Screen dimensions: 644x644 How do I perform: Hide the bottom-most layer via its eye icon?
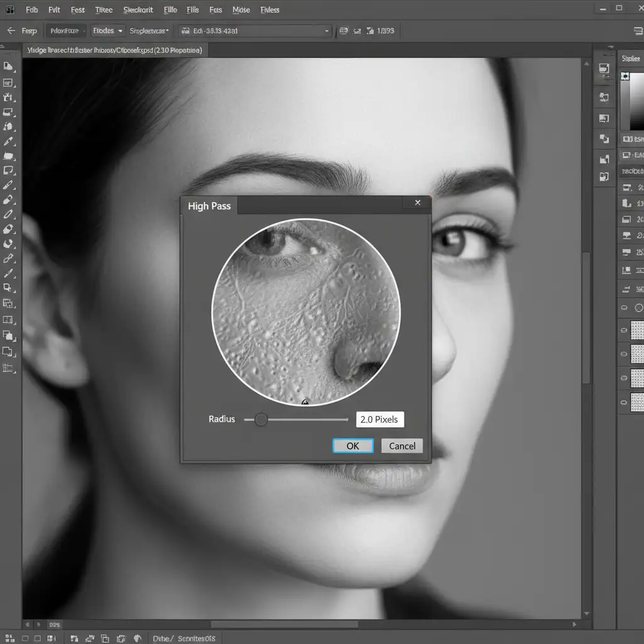[625, 401]
